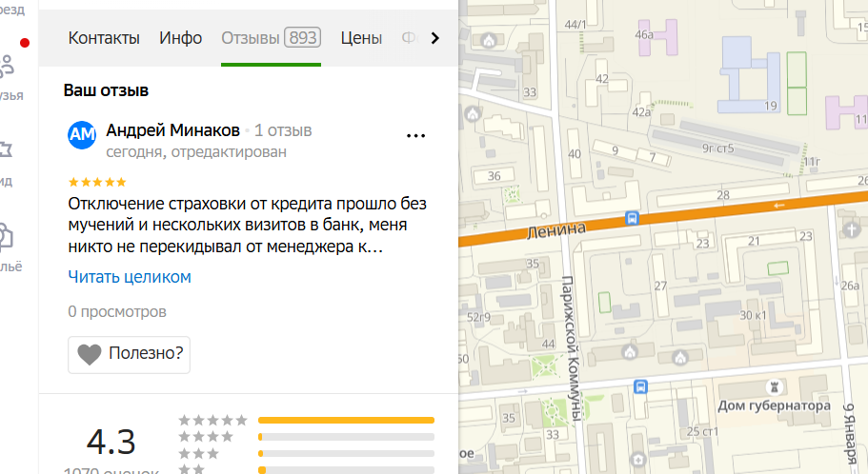The image size is (868, 474).
Task: Open the Контакты tab
Action: 104,38
